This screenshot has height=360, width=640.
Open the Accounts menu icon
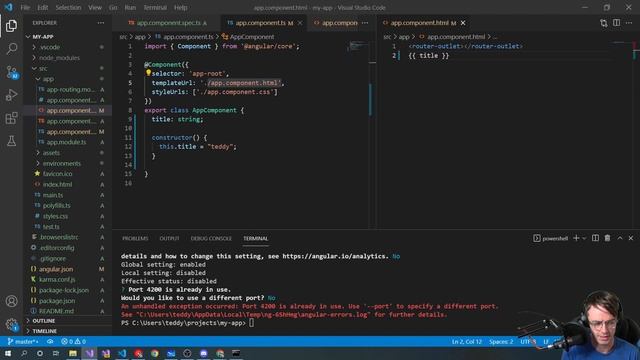point(11,301)
